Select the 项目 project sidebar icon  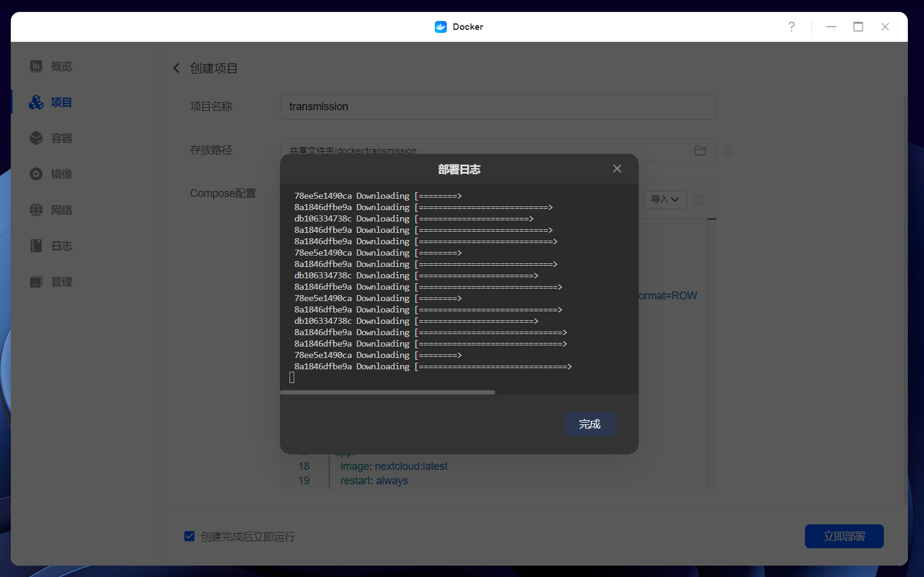(x=36, y=102)
